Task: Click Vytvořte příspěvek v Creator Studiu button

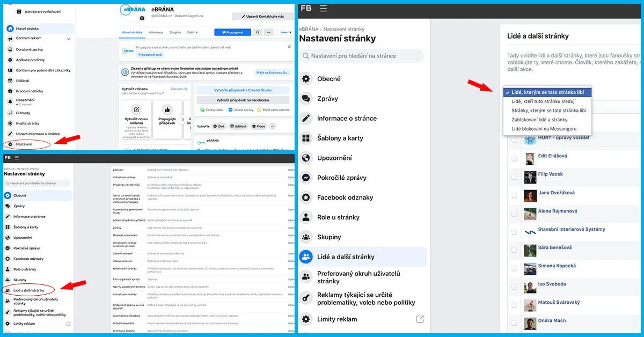Action: [243, 90]
